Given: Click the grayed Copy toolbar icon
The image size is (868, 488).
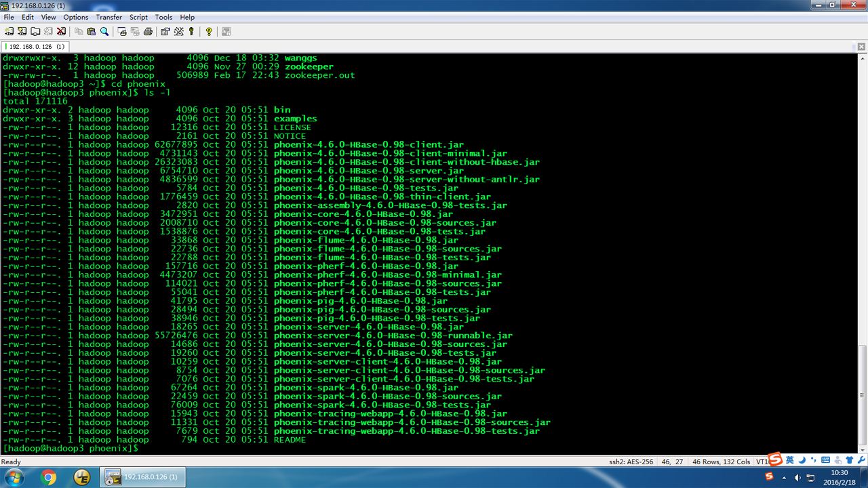Looking at the screenshot, I should click(79, 31).
